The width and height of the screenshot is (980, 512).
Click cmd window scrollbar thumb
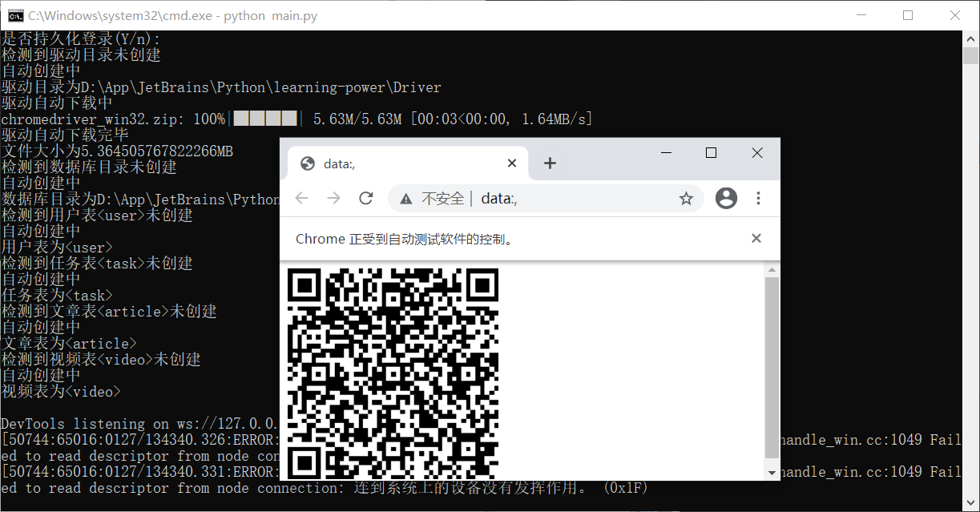970,55
